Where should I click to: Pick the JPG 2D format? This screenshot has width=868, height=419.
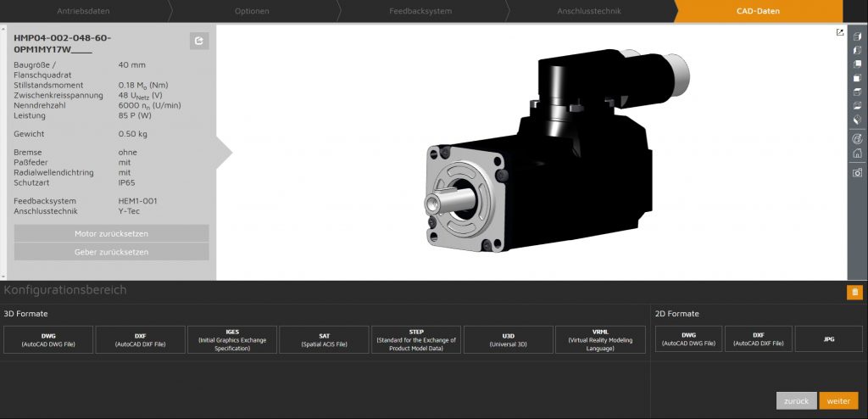829,339
